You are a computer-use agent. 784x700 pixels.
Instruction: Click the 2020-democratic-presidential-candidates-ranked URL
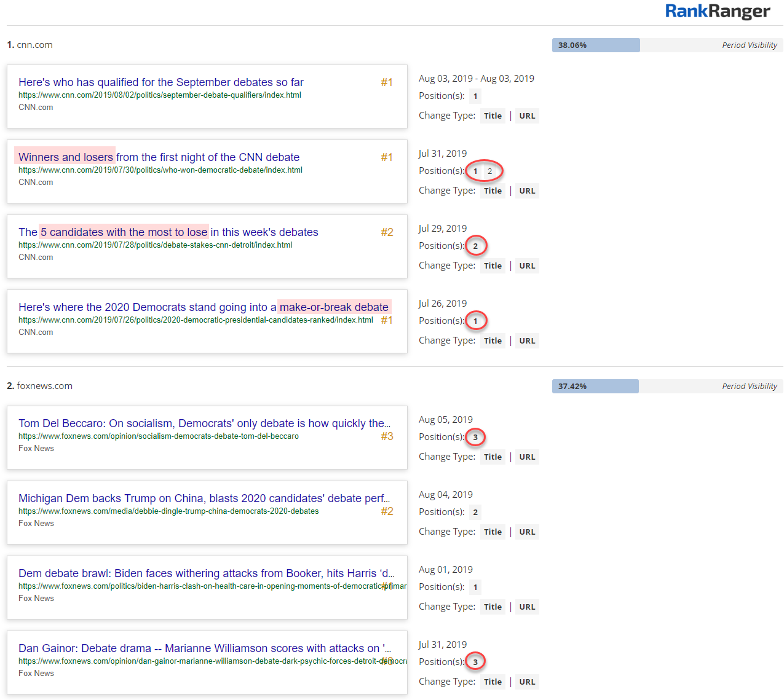click(196, 320)
